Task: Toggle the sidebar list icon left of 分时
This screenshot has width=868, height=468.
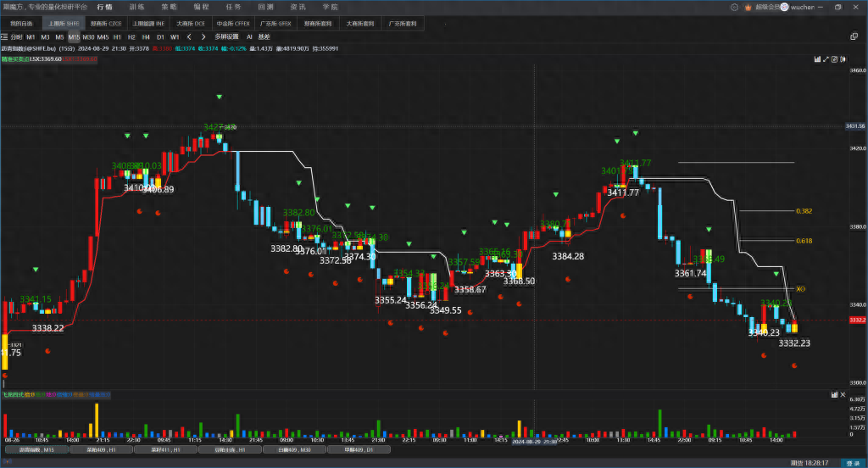Action: click(4, 37)
